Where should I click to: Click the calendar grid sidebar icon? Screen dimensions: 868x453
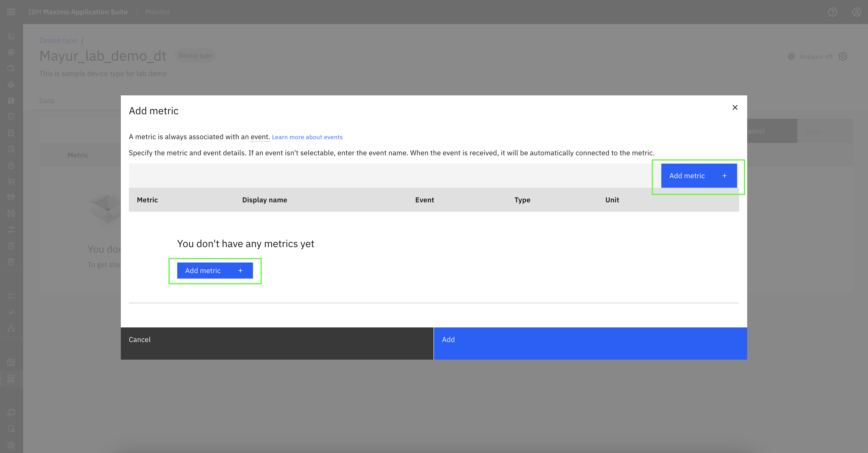(11, 100)
